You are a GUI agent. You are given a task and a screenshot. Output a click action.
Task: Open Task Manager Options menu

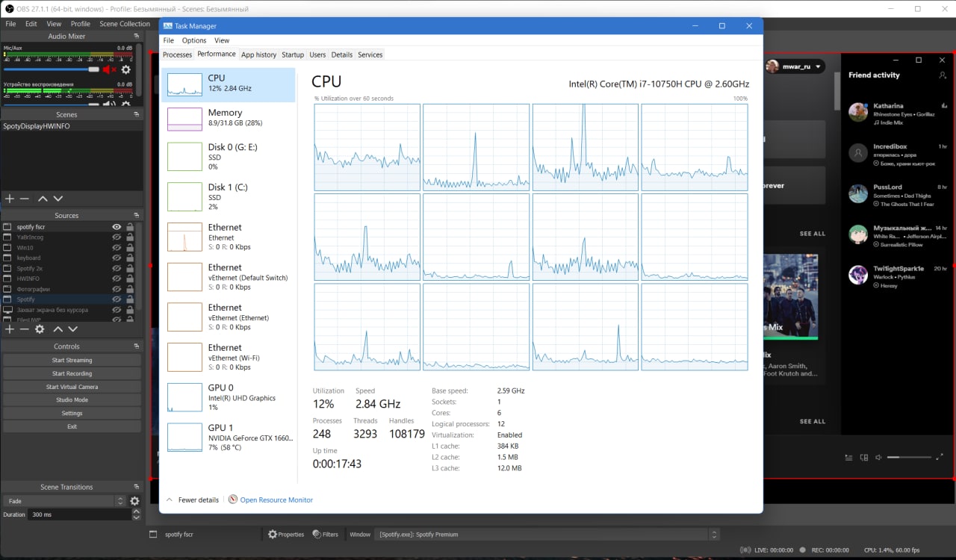pos(194,40)
